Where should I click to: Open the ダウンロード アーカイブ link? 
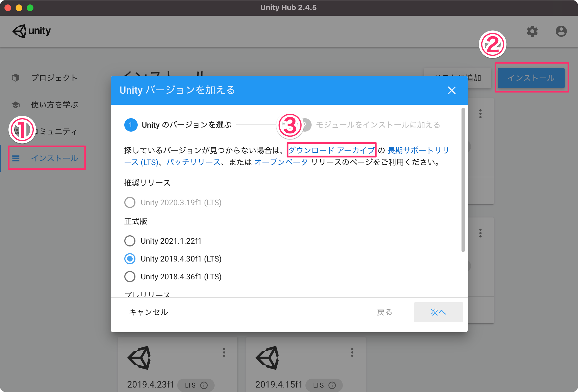(332, 150)
